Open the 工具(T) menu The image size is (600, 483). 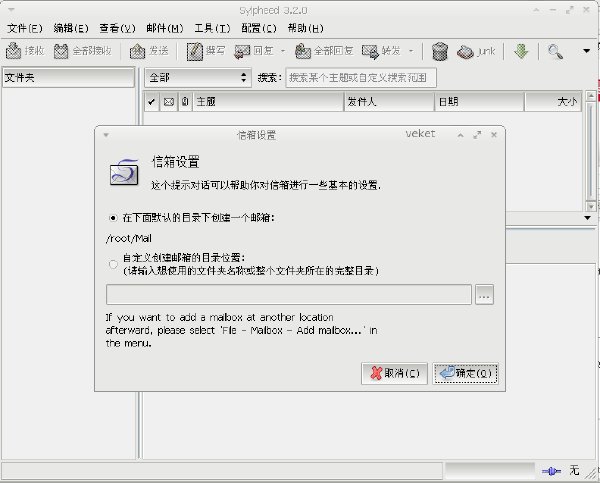click(212, 28)
